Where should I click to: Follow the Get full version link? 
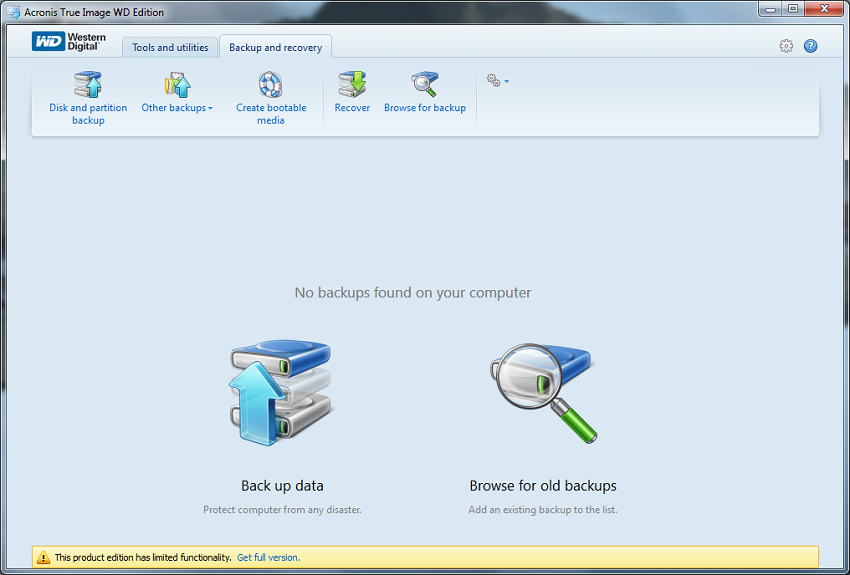[x=268, y=557]
